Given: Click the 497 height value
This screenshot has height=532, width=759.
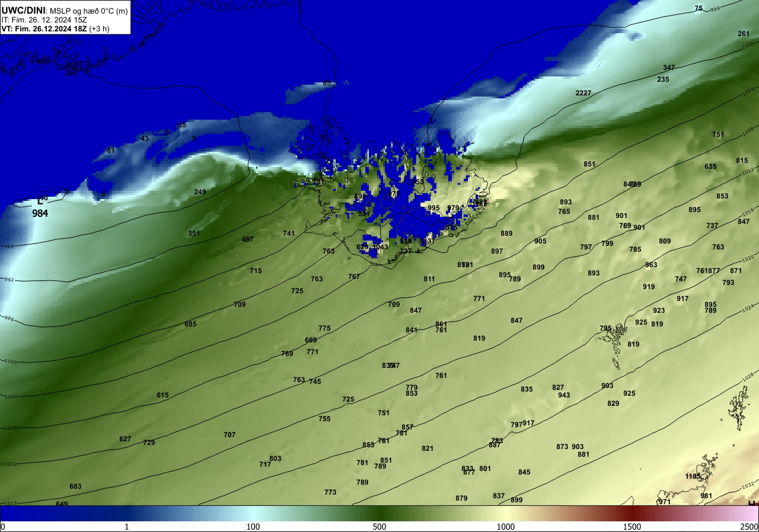Looking at the screenshot, I should click(247, 239).
